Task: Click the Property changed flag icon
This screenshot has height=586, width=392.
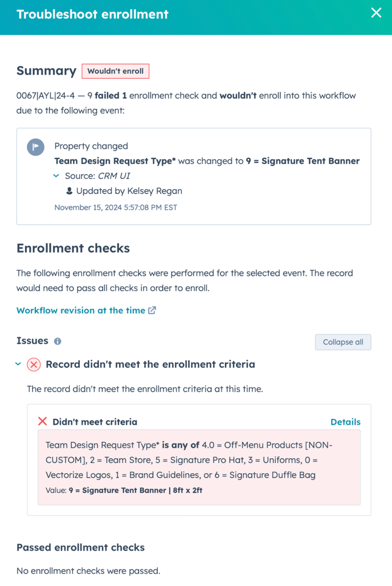Action: point(36,147)
